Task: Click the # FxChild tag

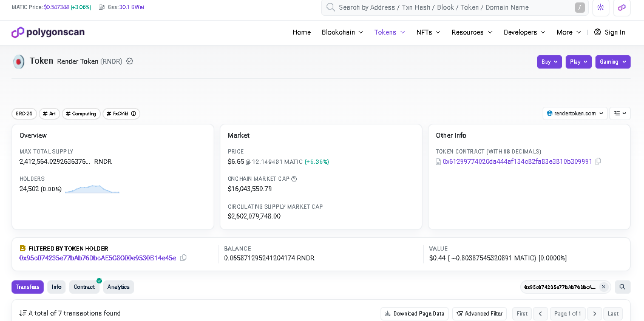Action: click(x=121, y=113)
